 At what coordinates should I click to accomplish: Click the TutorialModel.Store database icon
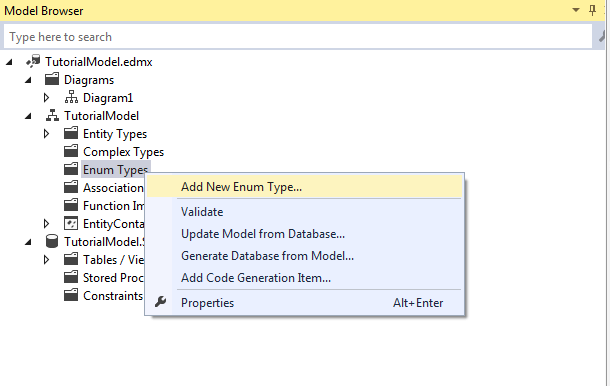pos(52,241)
